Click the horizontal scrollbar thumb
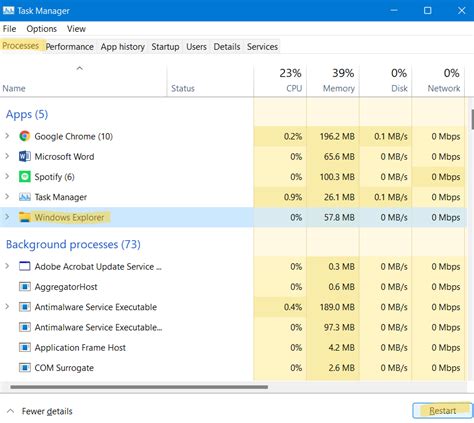Image resolution: width=474 pixels, height=423 pixels. coord(139,387)
